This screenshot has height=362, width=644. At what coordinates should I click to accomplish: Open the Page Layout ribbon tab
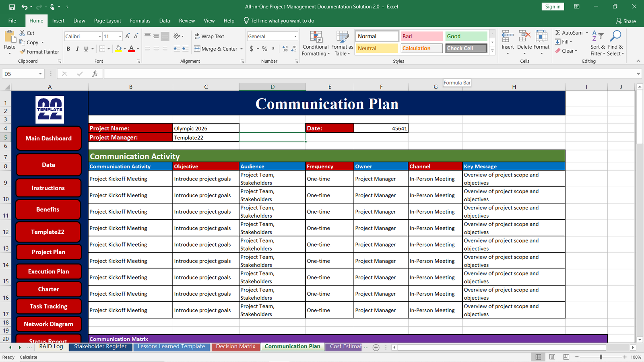(x=107, y=21)
